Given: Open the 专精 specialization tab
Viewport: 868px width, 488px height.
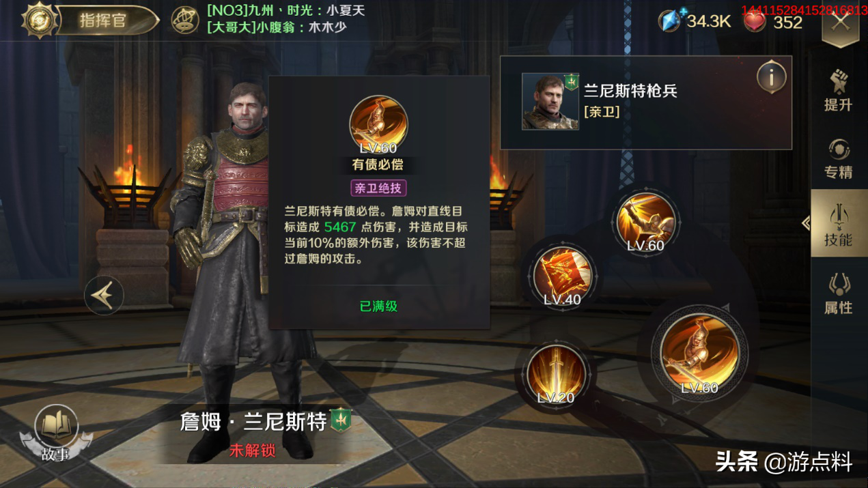Looking at the screenshot, I should tap(839, 158).
